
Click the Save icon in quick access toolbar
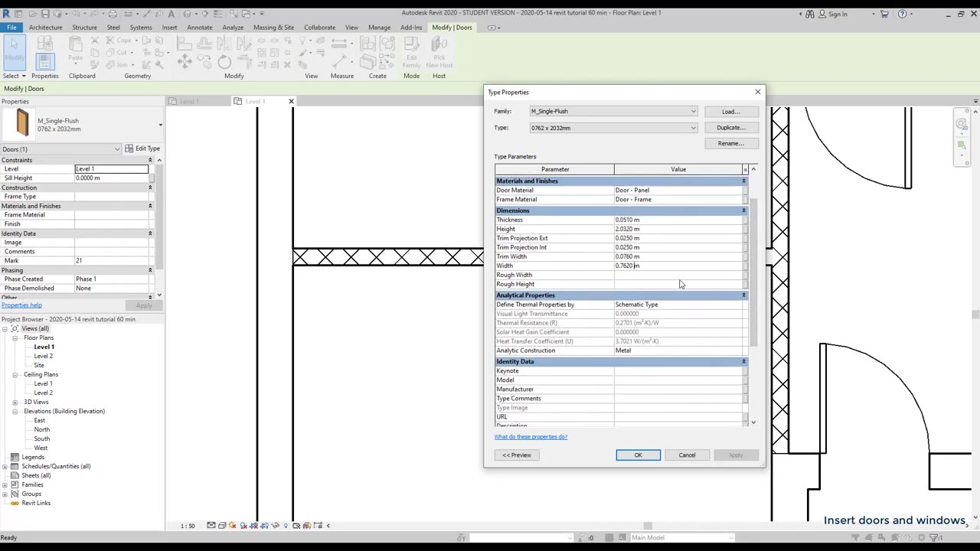(45, 14)
